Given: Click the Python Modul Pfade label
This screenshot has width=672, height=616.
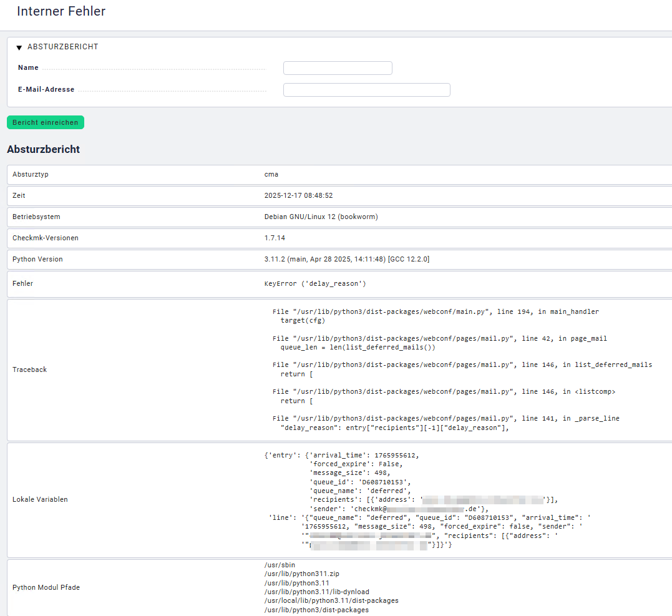Looking at the screenshot, I should [x=46, y=588].
